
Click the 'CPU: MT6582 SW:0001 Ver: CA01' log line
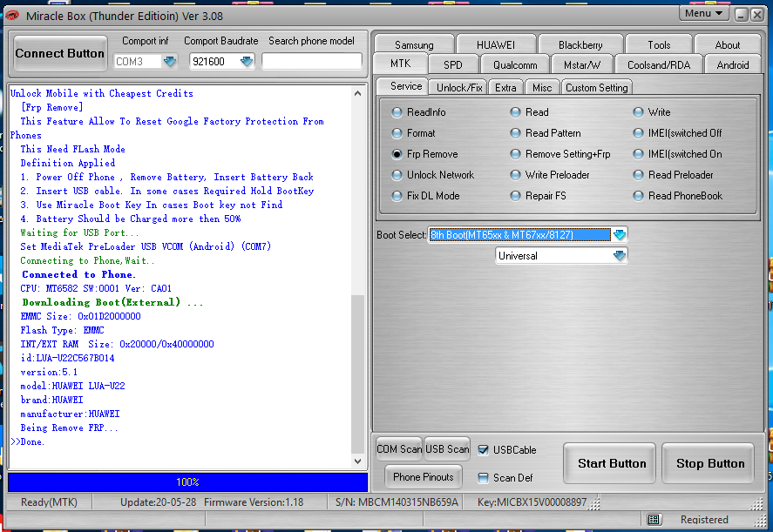tap(96, 288)
